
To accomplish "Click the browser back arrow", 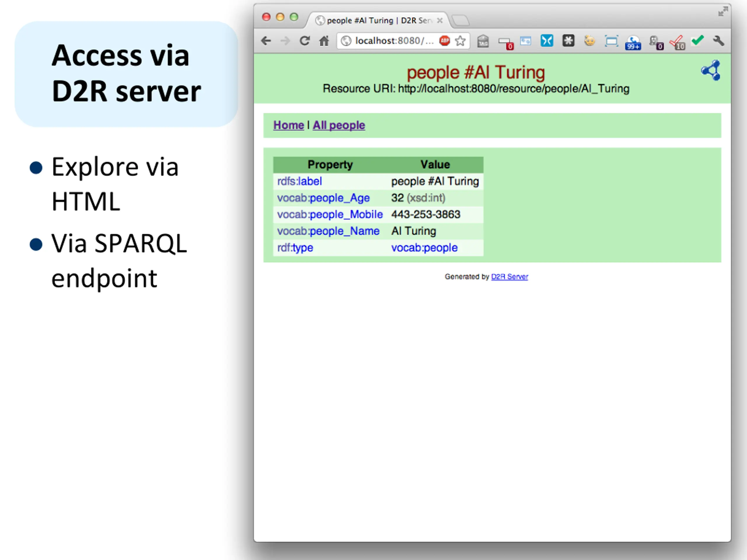I will (x=266, y=41).
